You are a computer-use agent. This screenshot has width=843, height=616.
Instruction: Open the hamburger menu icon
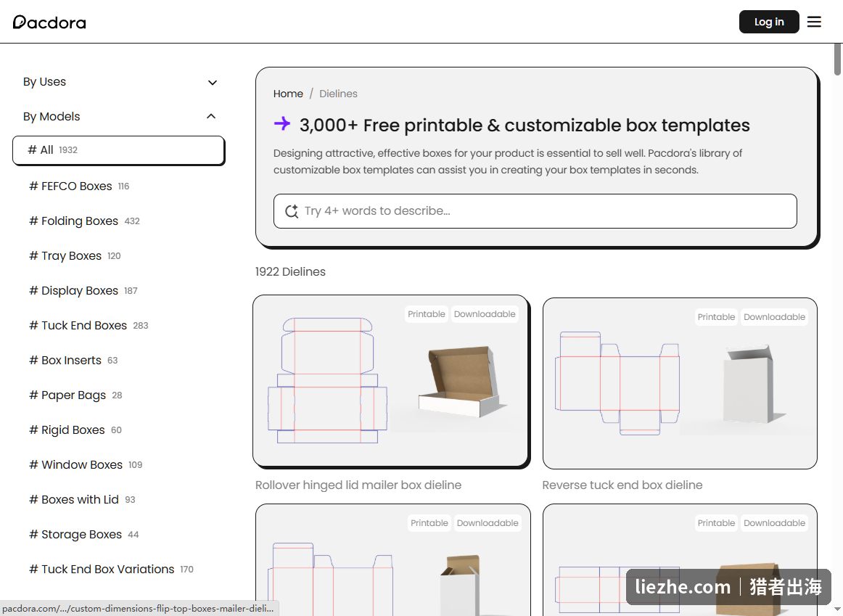pos(814,22)
